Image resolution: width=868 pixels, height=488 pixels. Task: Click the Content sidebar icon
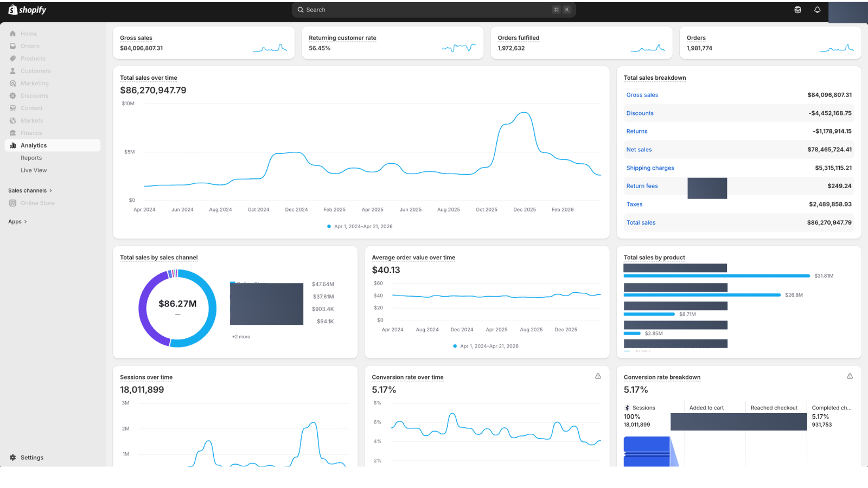(x=12, y=108)
